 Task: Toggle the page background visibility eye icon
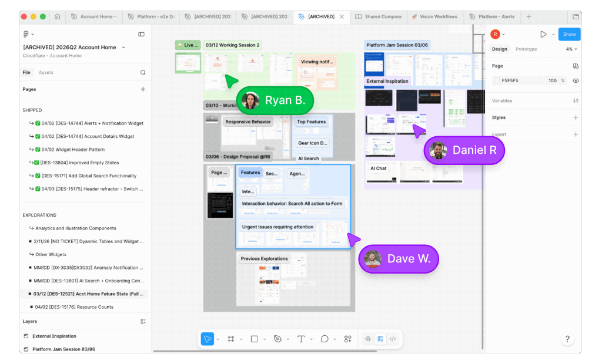[x=576, y=80]
